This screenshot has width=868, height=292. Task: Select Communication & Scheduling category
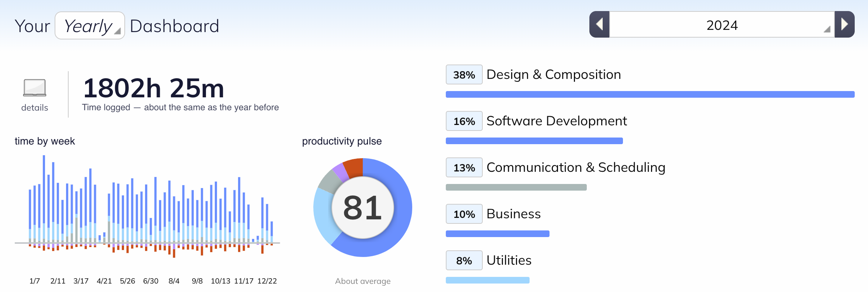(576, 167)
